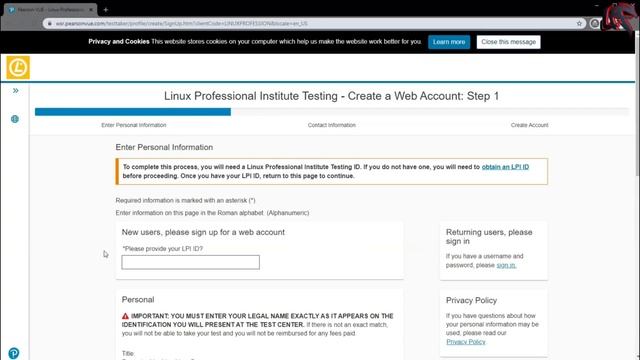The image size is (640, 360).
Task: Bookmark the page with the star icon
Action: pos(579,24)
